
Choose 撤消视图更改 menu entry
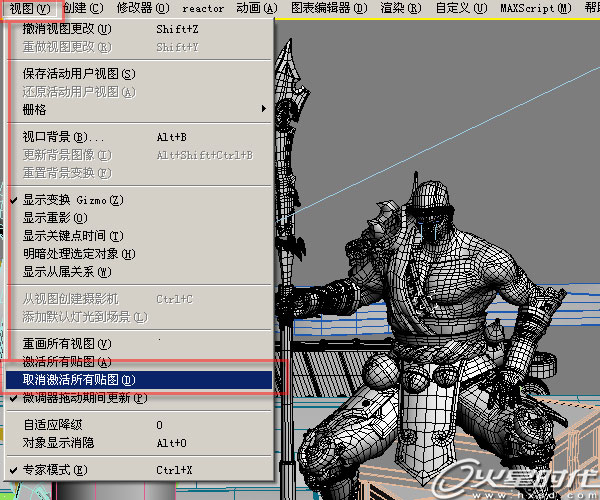[139, 29]
